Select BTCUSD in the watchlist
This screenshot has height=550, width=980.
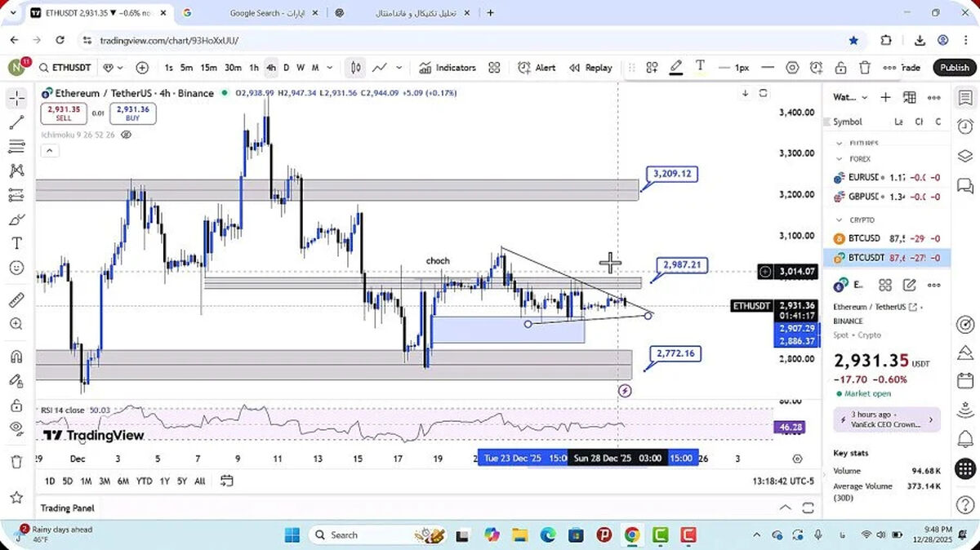(x=887, y=238)
